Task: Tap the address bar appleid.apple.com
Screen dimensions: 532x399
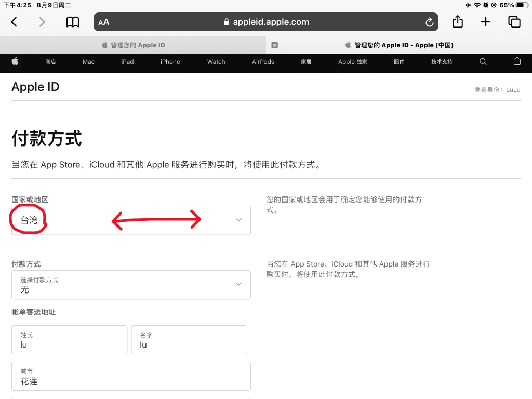Action: 266,22
